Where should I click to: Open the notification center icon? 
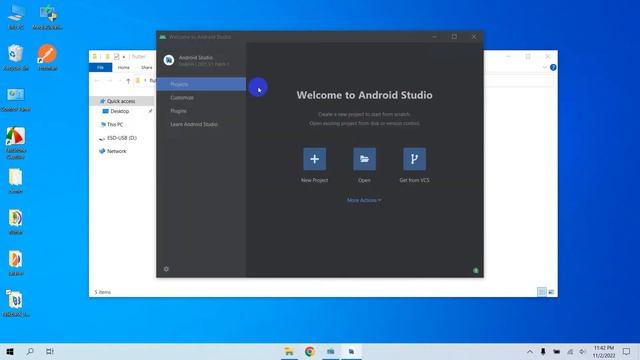pos(627,351)
